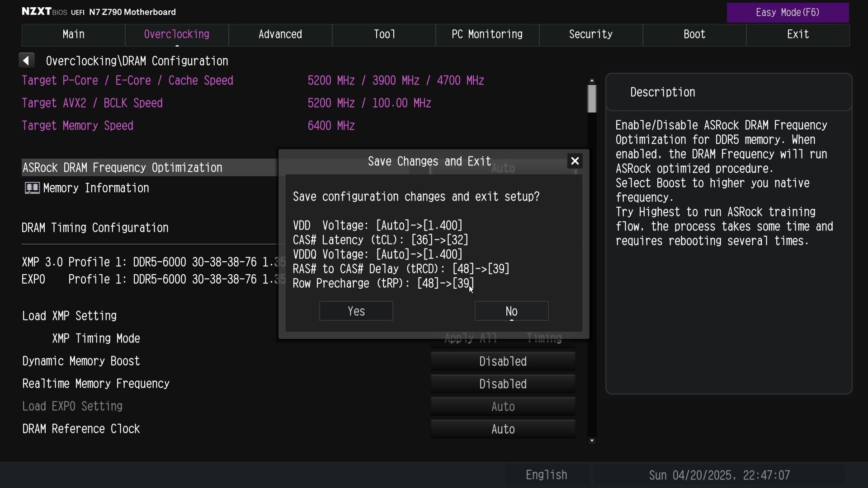Screen dimensions: 868x488
Task: Open the Realtime Memory Frequency dropdown
Action: pyautogui.click(x=503, y=384)
